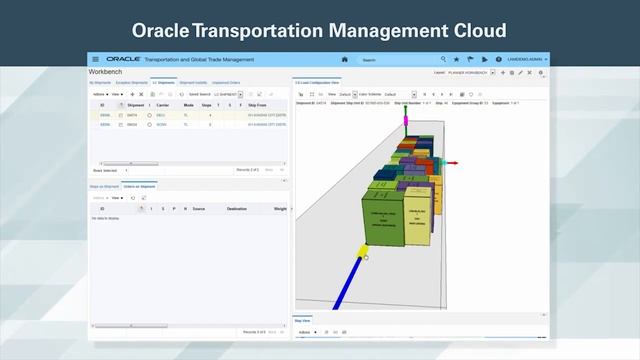Go to next equipment in 3D toolbar
The width and height of the screenshot is (640, 360).
pos(442,94)
